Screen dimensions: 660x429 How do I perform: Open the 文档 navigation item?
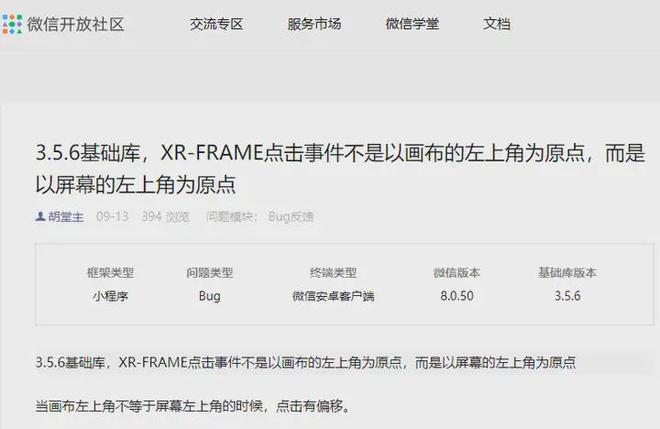click(497, 24)
